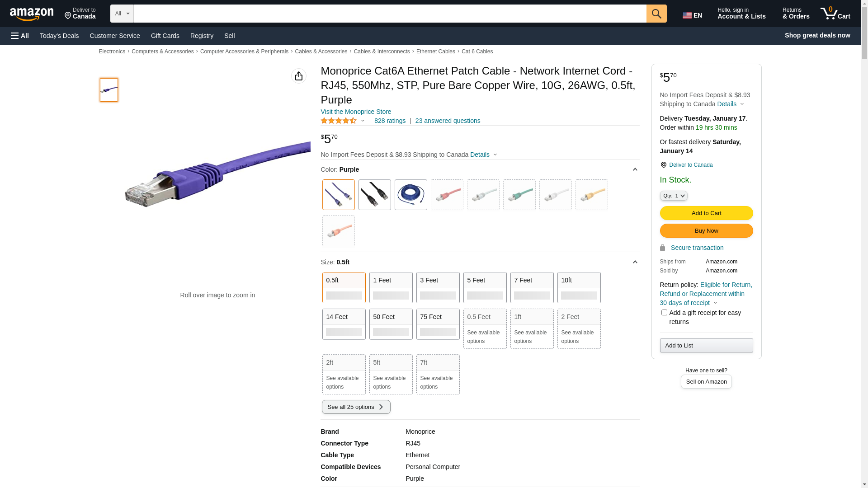Open the All hamburger menu
The height and width of the screenshot is (488, 868).
20,36
